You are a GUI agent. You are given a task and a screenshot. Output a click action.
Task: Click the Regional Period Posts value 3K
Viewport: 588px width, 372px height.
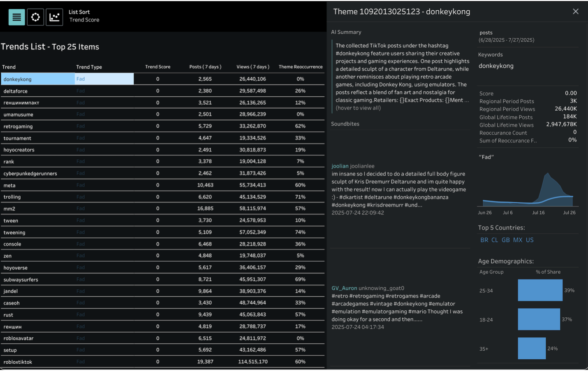[573, 101]
